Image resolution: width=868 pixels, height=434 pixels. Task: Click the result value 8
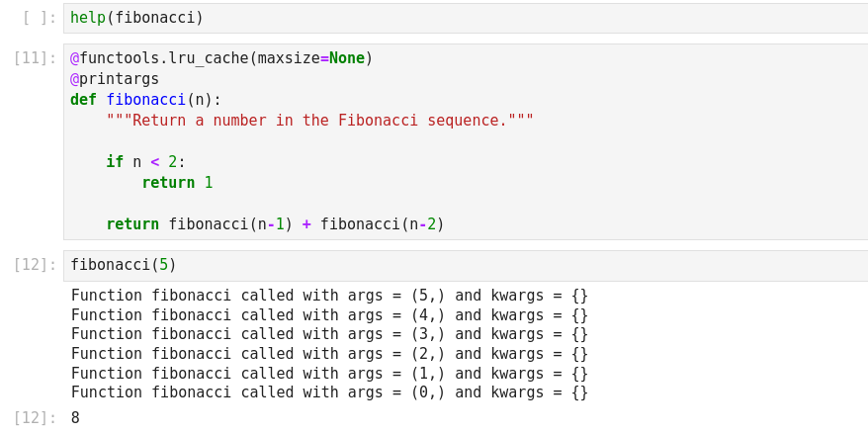click(75, 418)
